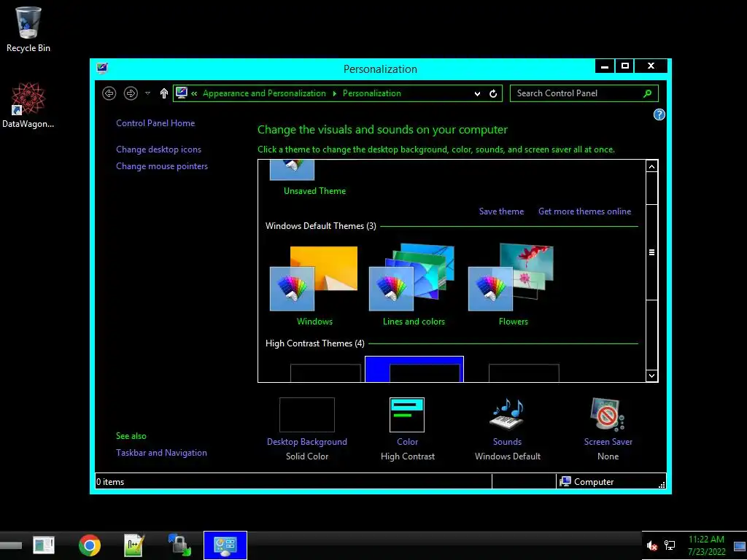The height and width of the screenshot is (560, 747).
Task: Open the Recycle Bin desktop icon
Action: pos(28,29)
